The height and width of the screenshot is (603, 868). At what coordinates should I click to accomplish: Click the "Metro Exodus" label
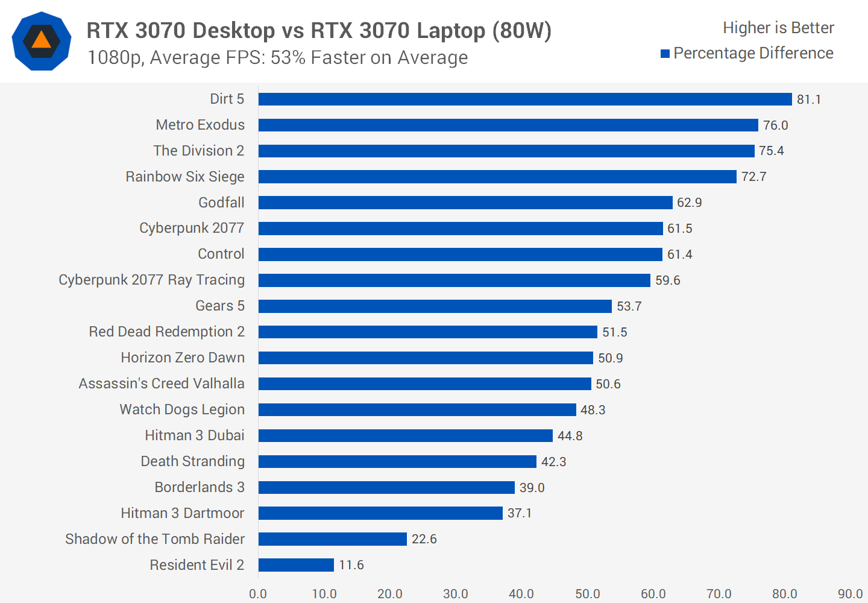200,125
